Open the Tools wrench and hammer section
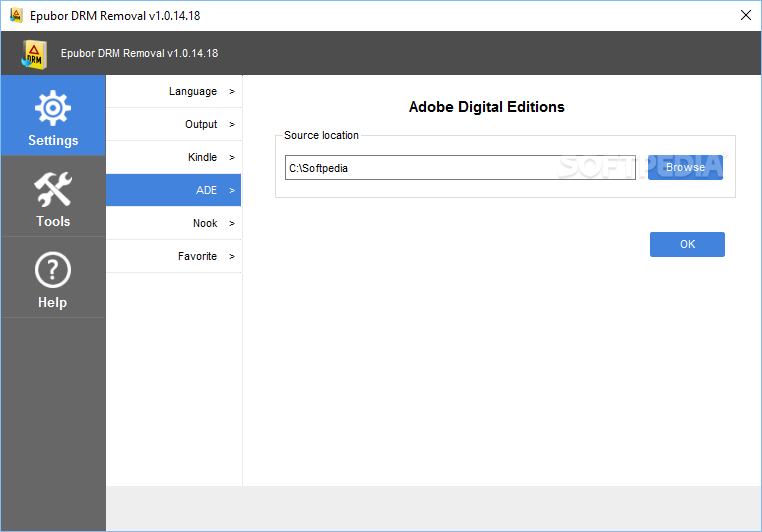Screen dimensions: 762x532 pyautogui.click(x=53, y=197)
